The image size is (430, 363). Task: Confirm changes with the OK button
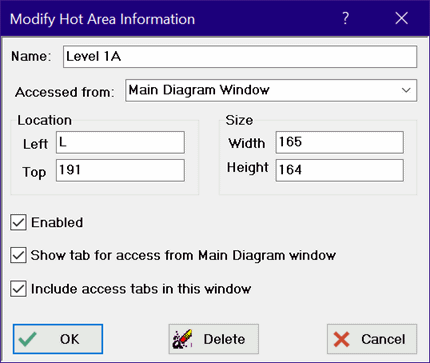point(58,339)
